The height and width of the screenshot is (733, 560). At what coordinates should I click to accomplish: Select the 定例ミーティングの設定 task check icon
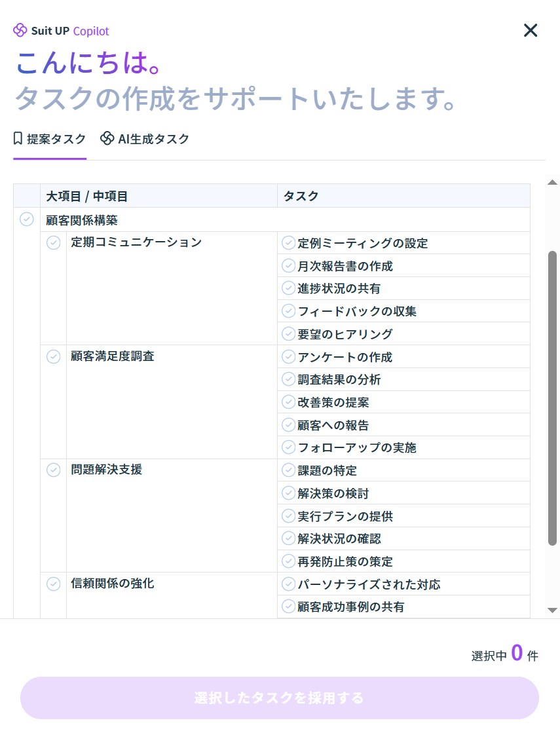288,243
